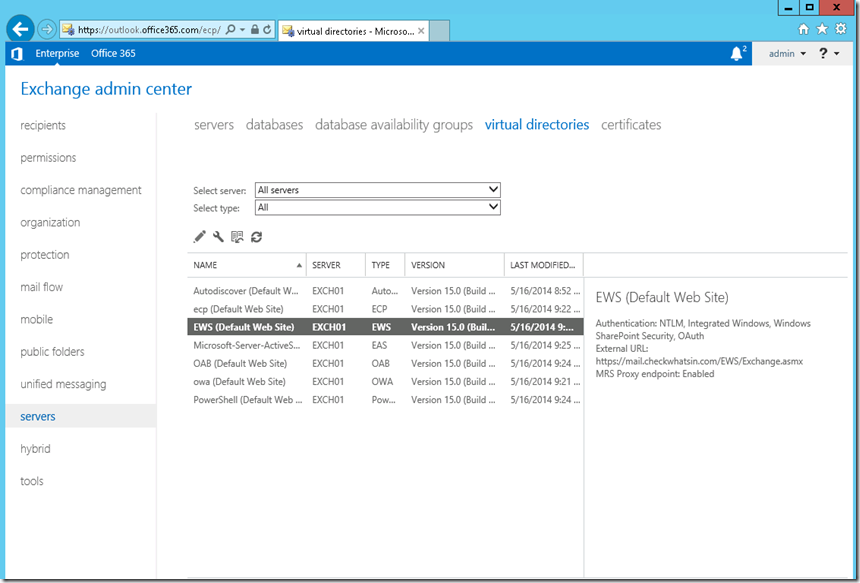This screenshot has height=583, width=860.
Task: Sort by NAME column header
Action: pos(247,265)
